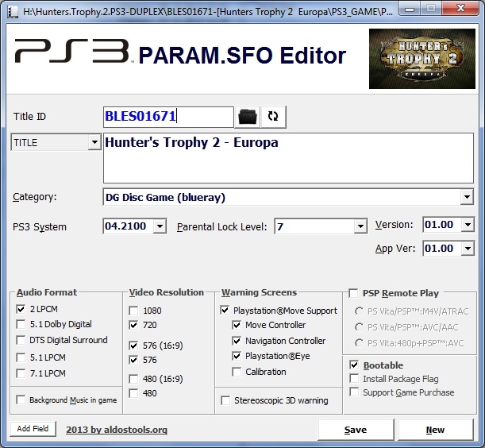Expand the Version dropdown
This screenshot has height=448, width=485.
(468, 225)
